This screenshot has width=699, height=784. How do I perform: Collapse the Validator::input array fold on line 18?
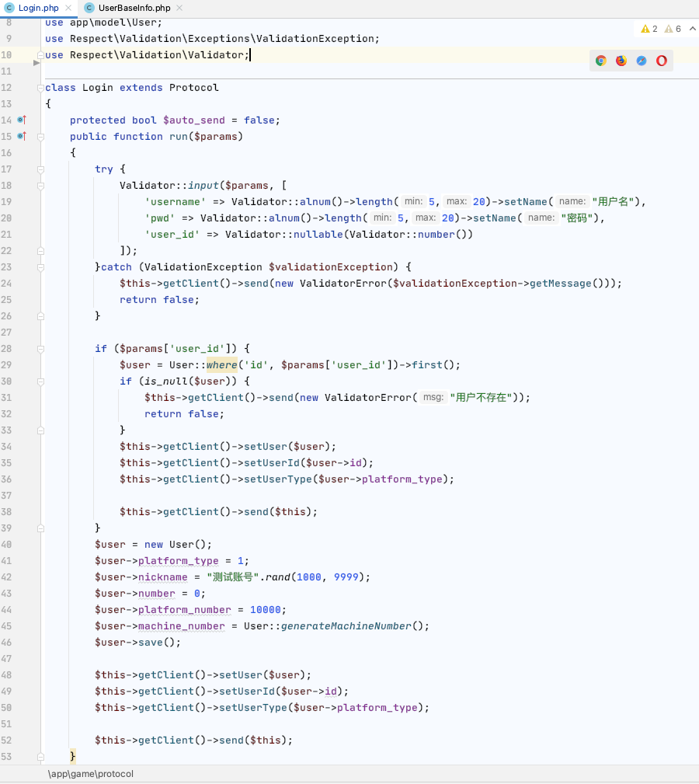tap(40, 186)
